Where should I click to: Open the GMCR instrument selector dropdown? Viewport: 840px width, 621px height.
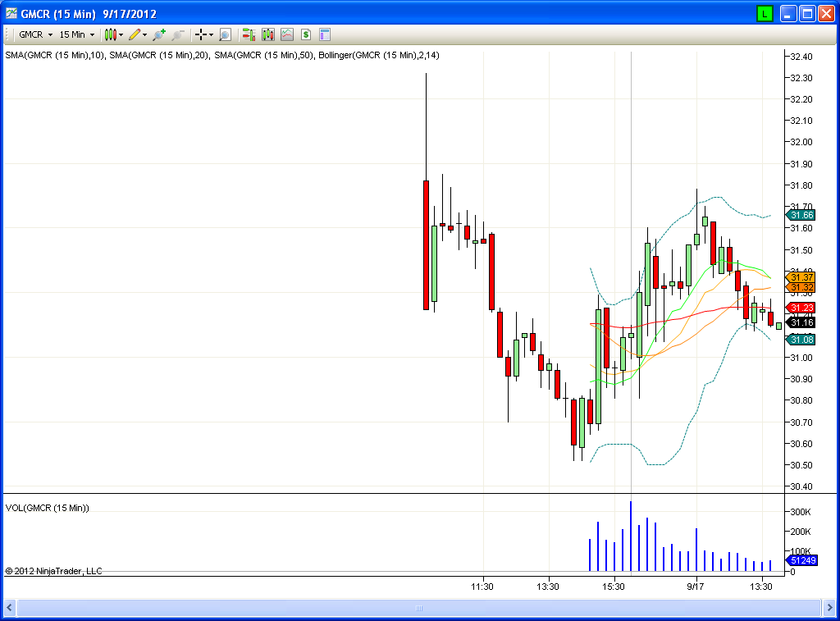pos(35,34)
